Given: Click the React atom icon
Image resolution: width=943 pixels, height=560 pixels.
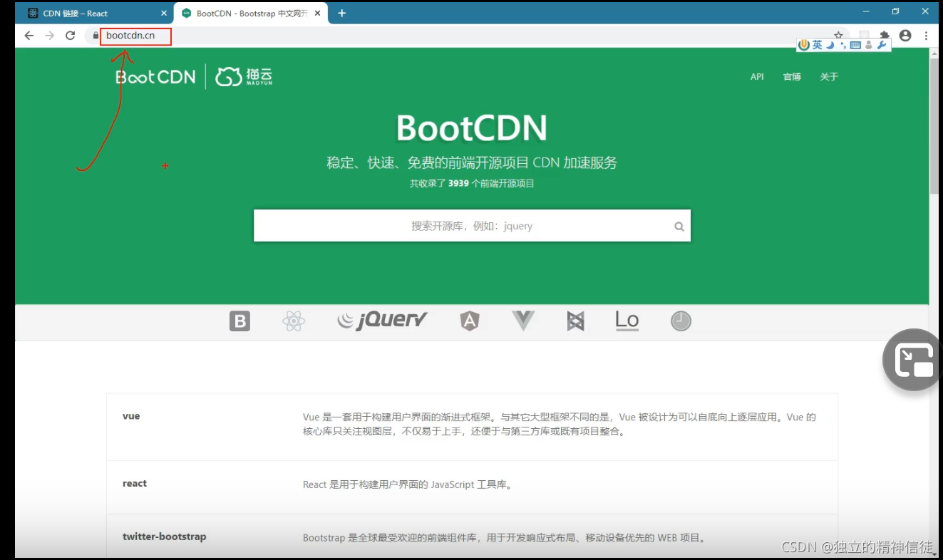Looking at the screenshot, I should (x=294, y=321).
